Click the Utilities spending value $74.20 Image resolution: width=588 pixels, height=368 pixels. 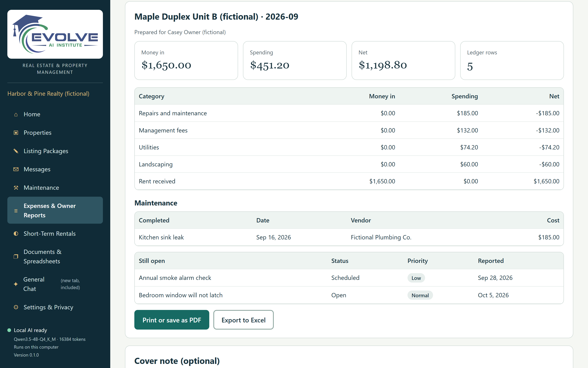(x=469, y=147)
